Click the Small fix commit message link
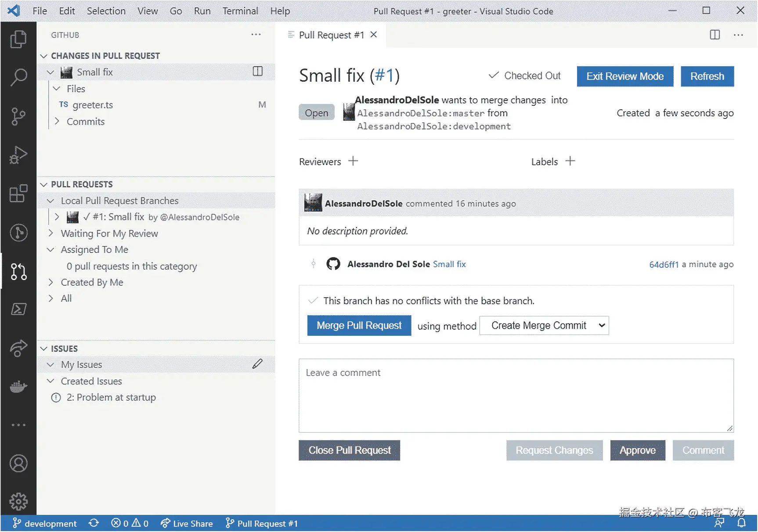The image size is (758, 532). 449,264
